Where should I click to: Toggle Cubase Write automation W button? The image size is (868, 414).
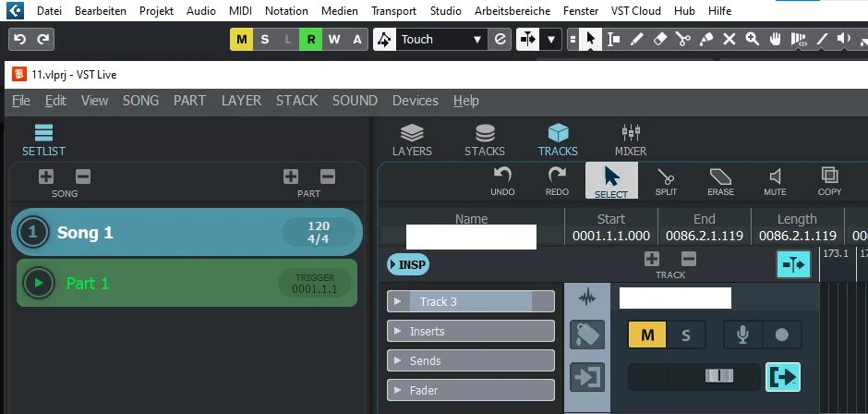pos(333,40)
